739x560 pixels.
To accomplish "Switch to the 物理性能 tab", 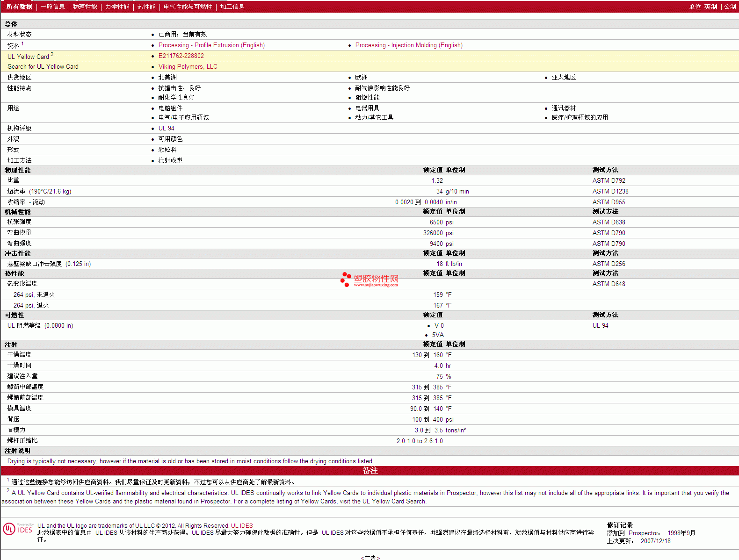I will click(85, 7).
